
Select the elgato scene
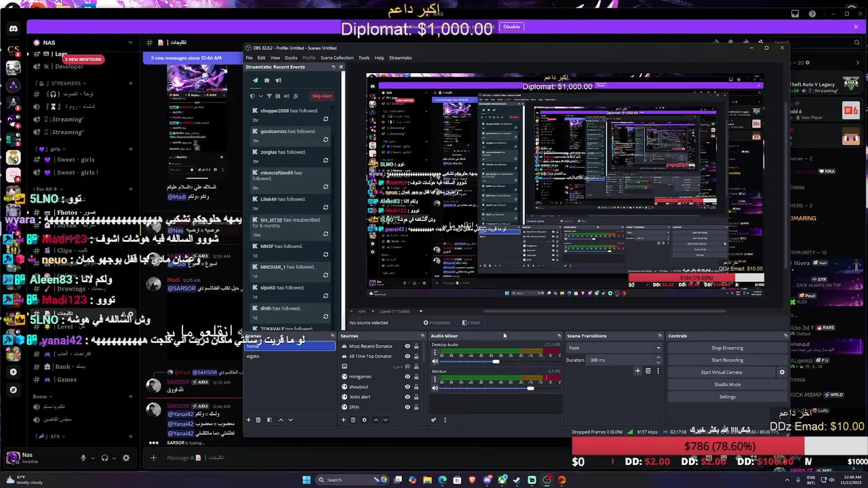tap(290, 357)
